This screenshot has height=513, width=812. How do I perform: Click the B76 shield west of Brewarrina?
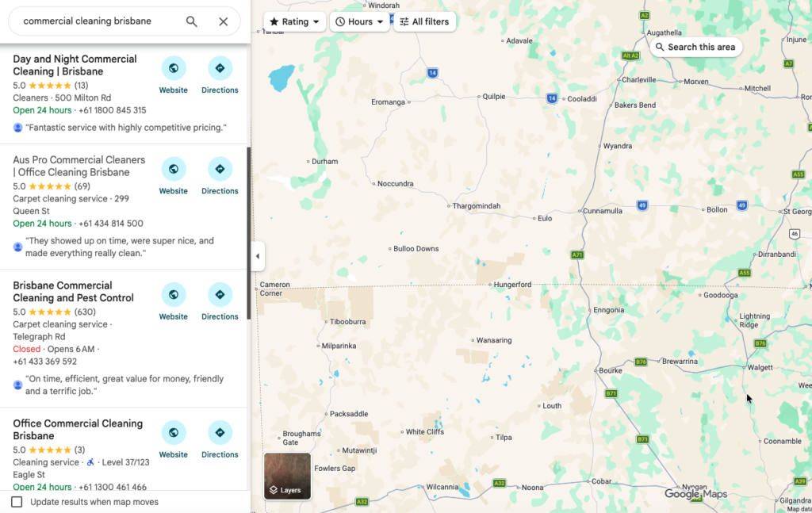(x=641, y=362)
